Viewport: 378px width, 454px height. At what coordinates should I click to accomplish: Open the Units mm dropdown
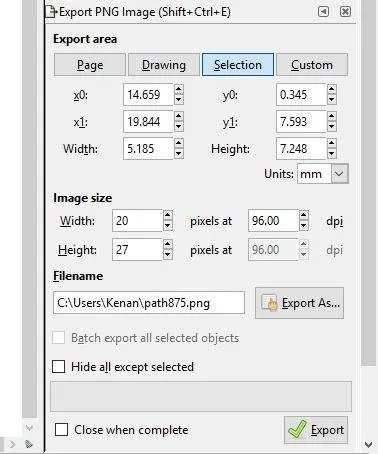[323, 174]
